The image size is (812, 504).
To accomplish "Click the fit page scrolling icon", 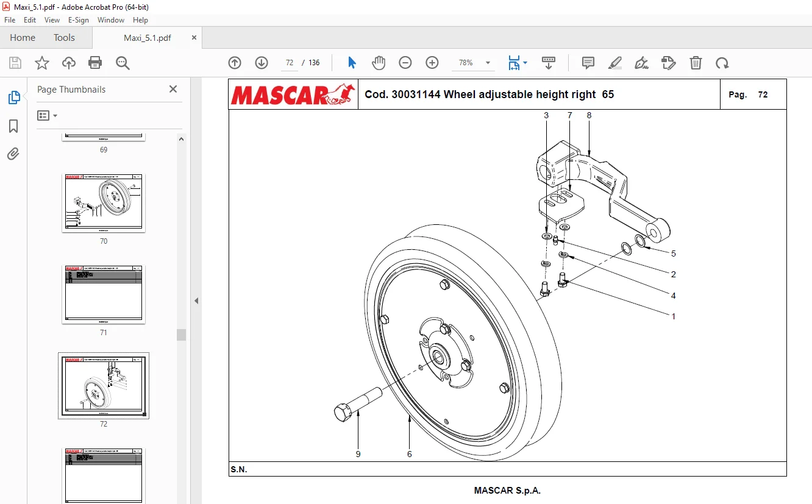I will 515,63.
